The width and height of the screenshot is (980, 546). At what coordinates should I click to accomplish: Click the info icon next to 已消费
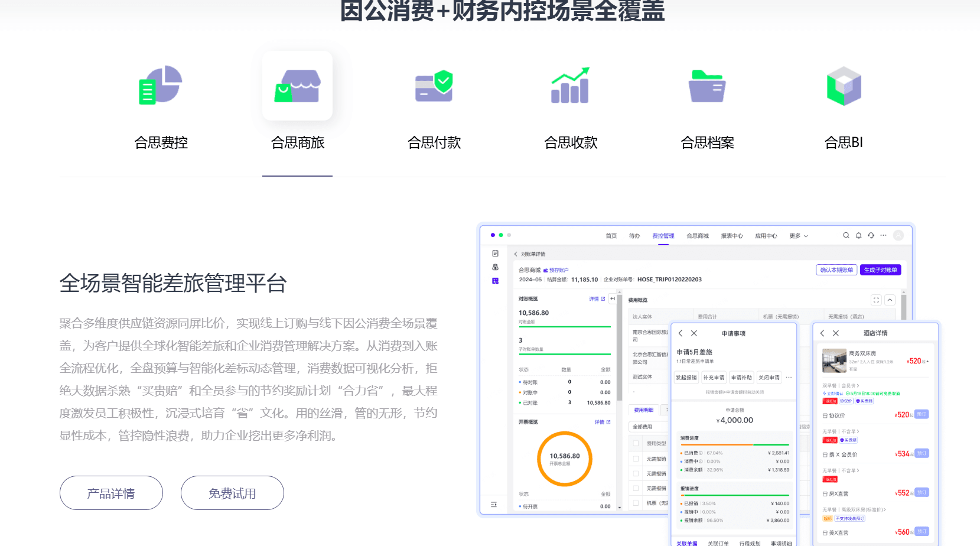point(701,453)
